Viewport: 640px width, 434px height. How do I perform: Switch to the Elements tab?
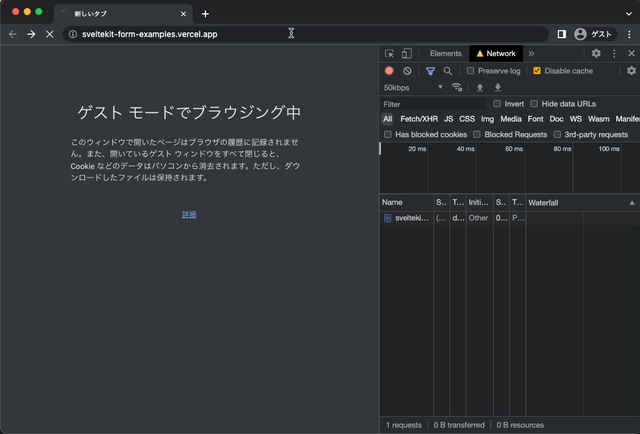(445, 53)
